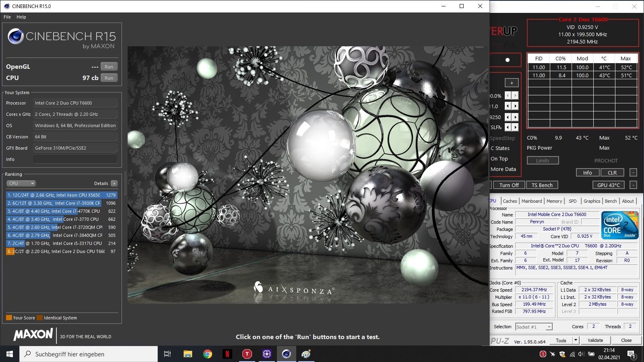Click the GPU 43°C button in ThrottleStop

pos(608,185)
